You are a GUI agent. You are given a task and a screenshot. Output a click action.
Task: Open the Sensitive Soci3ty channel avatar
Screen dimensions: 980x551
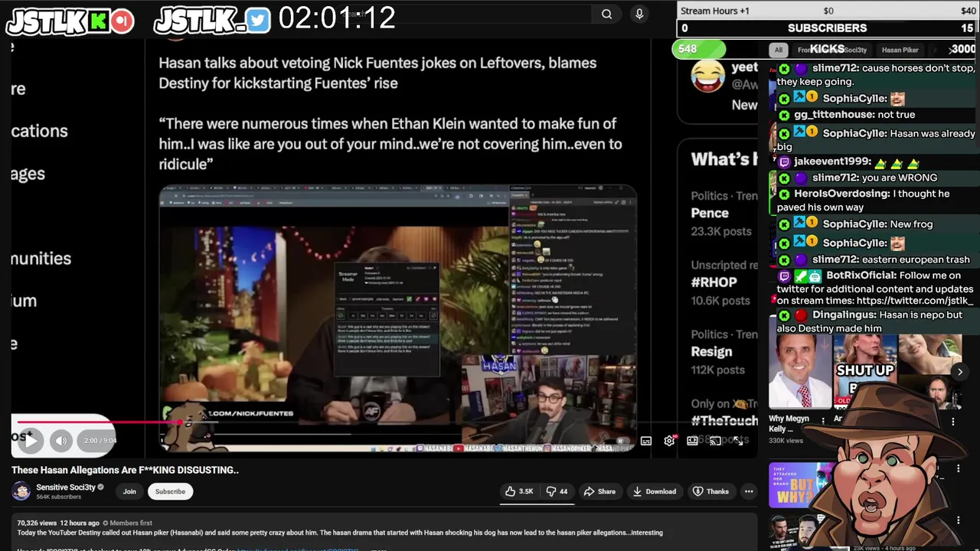[x=21, y=491]
